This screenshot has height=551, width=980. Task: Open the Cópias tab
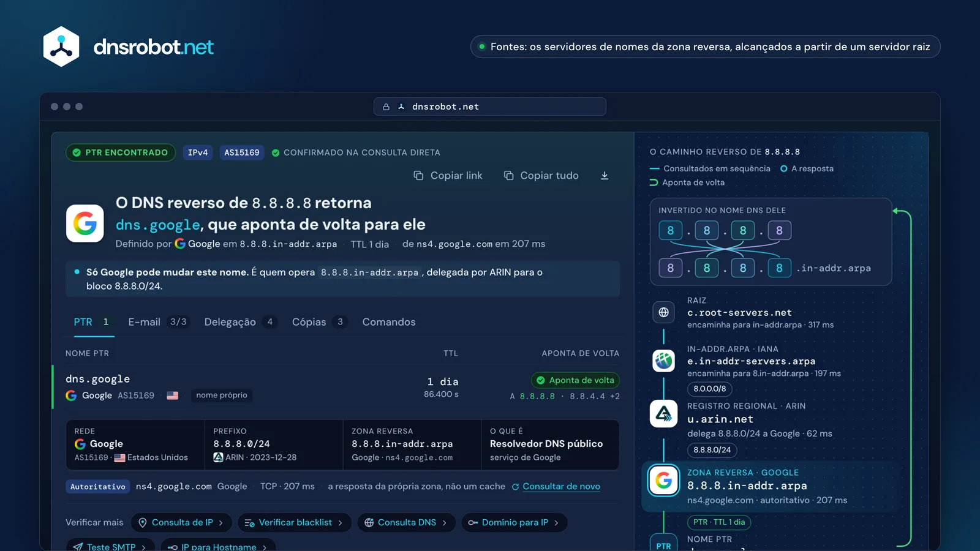click(320, 322)
